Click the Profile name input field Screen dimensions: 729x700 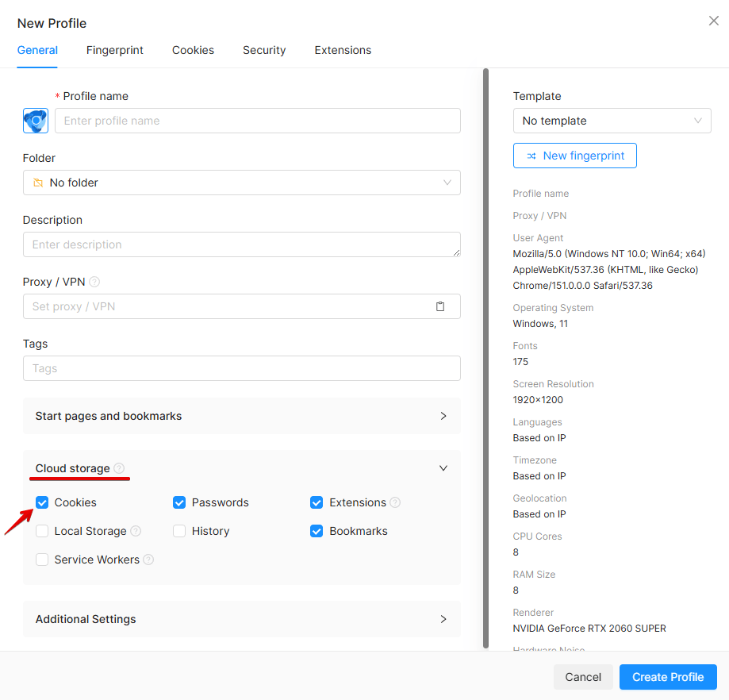(258, 121)
